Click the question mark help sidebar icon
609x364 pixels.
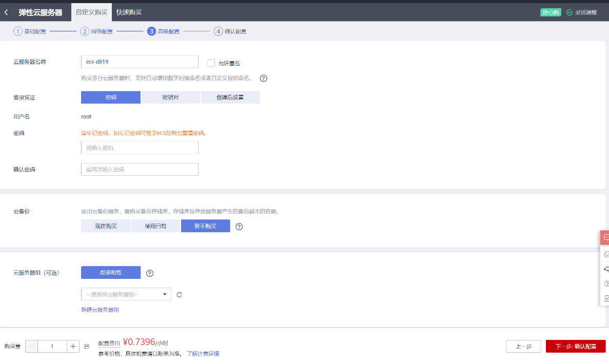[606, 283]
